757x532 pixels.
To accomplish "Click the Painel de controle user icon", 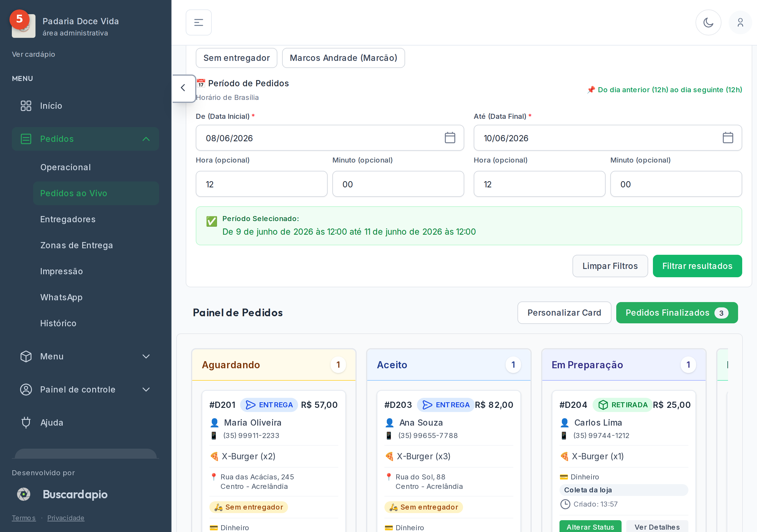I will click(26, 389).
